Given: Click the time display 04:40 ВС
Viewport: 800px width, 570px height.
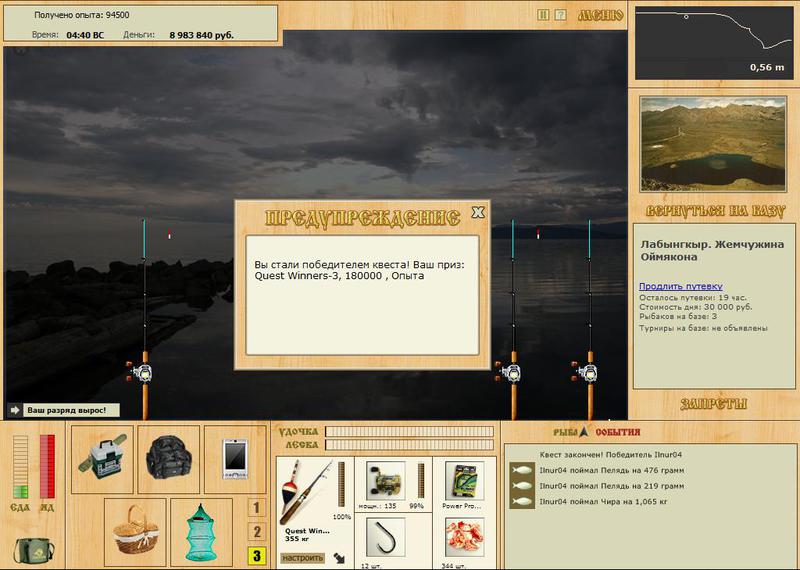Looking at the screenshot, I should pyautogui.click(x=85, y=35).
